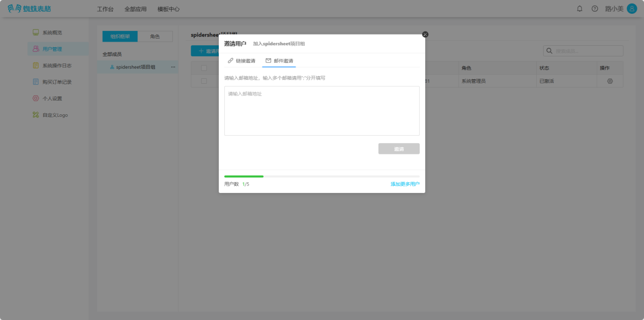Screen dimensions: 644x320
Task: Click the 添加更多用户 link
Action: click(x=405, y=184)
